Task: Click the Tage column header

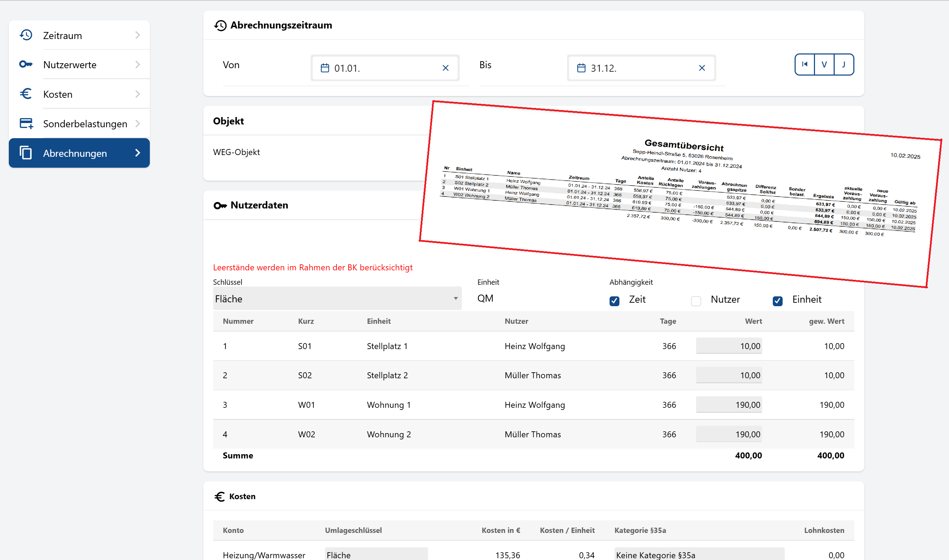Action: pos(668,321)
